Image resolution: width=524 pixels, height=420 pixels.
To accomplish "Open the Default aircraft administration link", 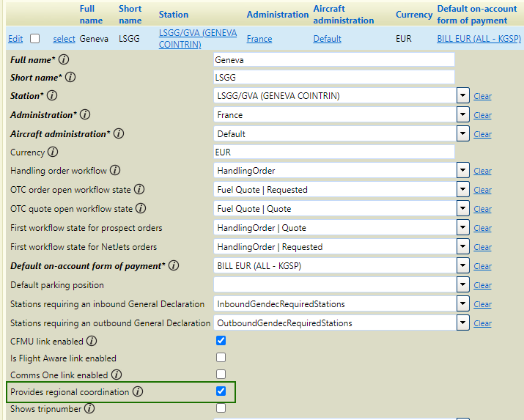I will coord(327,39).
